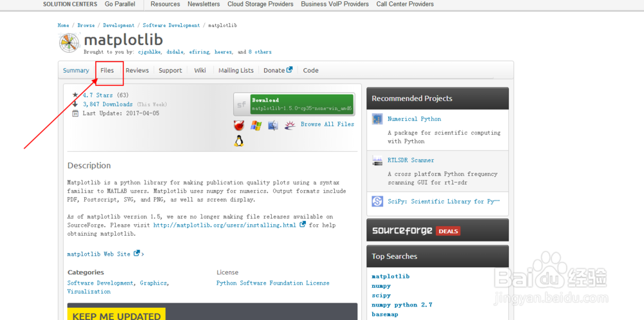644x320 pixels.
Task: Switch to the Reviews tab
Action: [137, 71]
